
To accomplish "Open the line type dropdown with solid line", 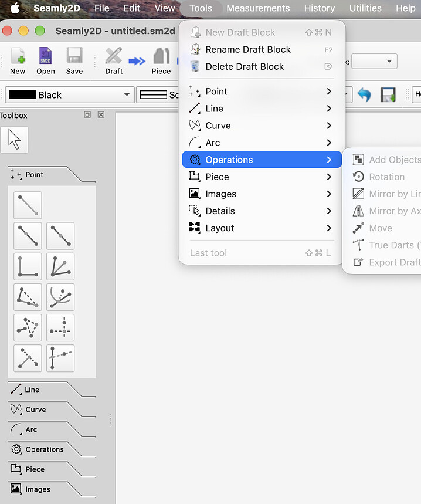I will pyautogui.click(x=157, y=95).
